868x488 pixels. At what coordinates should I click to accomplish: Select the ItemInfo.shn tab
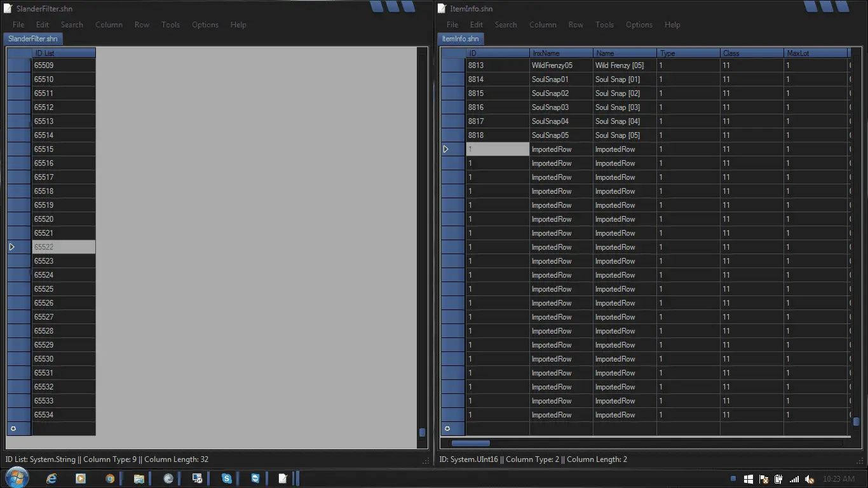coord(461,39)
